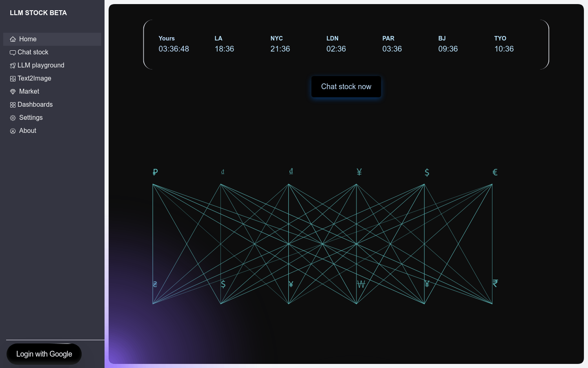
Task: Click the ruble currency symbol
Action: point(155,172)
